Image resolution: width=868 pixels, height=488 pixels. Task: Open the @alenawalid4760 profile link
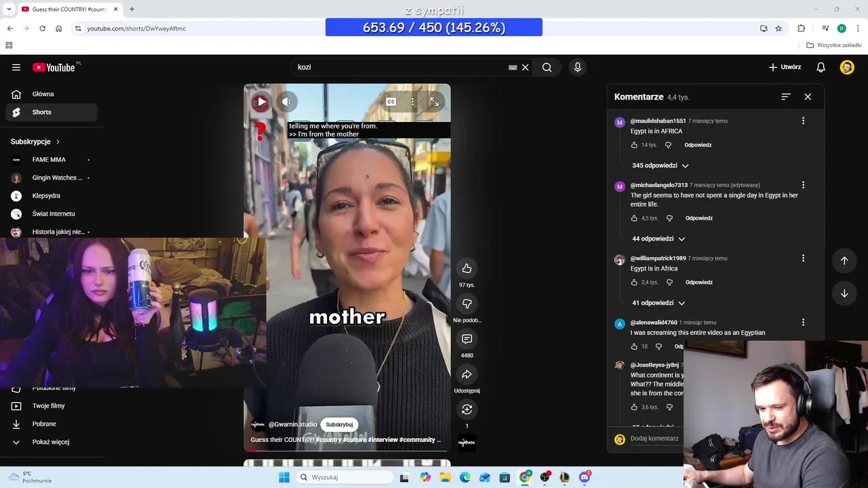(x=654, y=323)
